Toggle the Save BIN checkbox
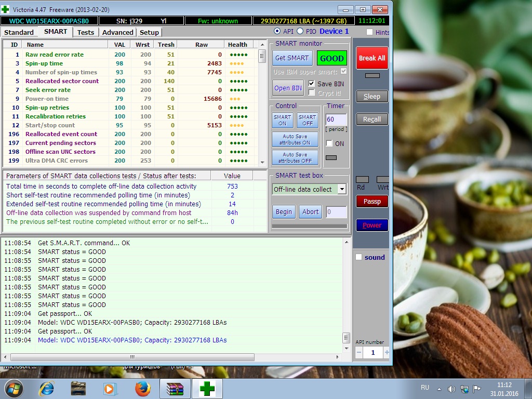This screenshot has height=399, width=532. point(311,84)
